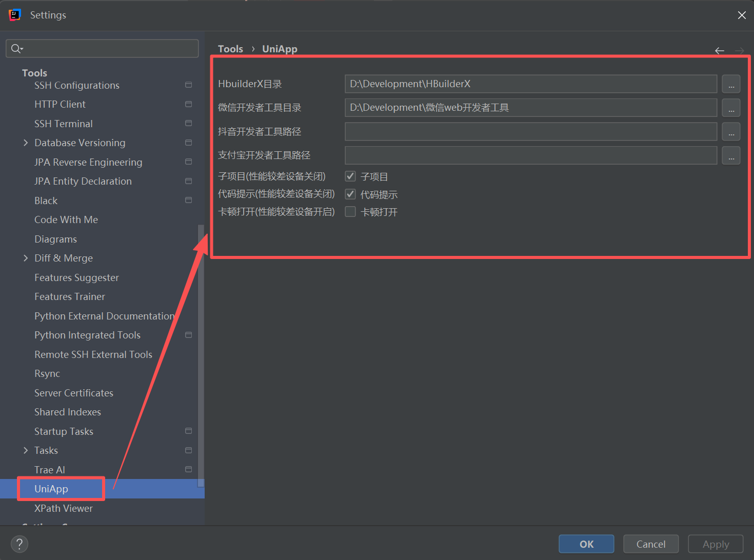Open JPA Reverse Engineering settings
This screenshot has height=560, width=754.
pos(88,162)
